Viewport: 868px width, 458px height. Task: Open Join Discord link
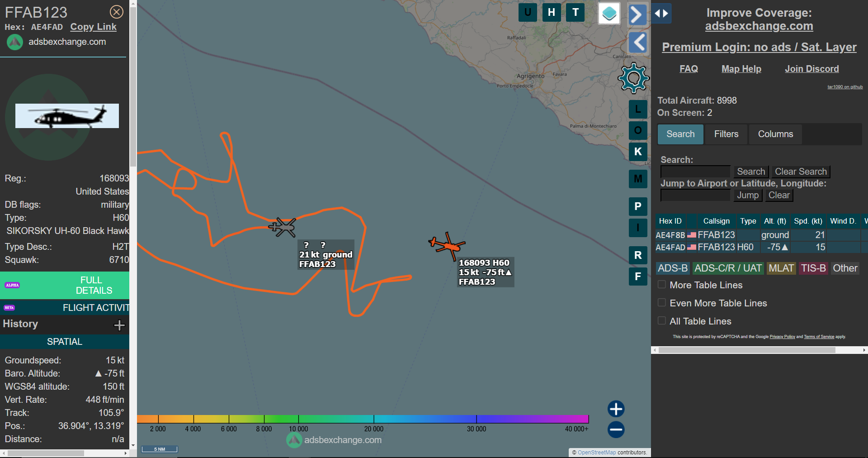pos(811,69)
